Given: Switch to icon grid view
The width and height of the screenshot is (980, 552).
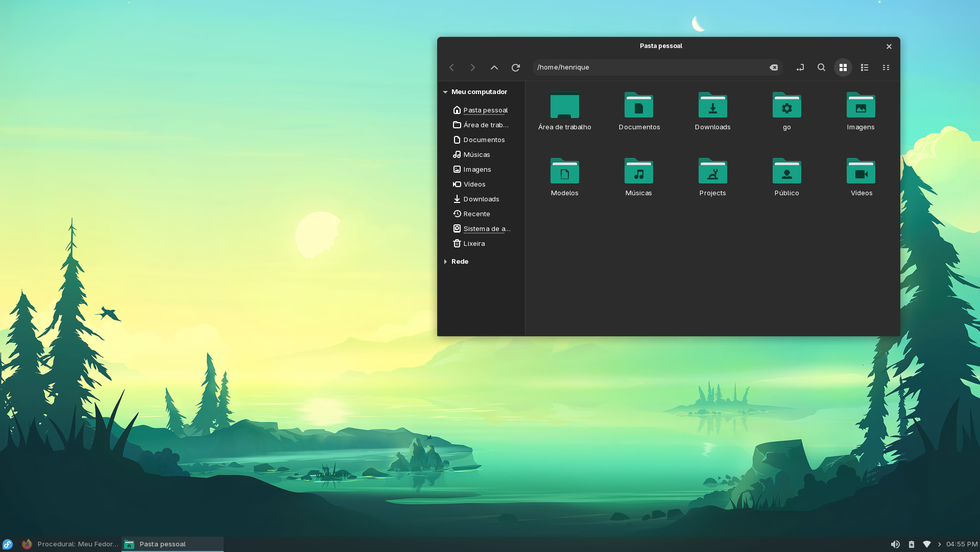Looking at the screenshot, I should pyautogui.click(x=843, y=67).
